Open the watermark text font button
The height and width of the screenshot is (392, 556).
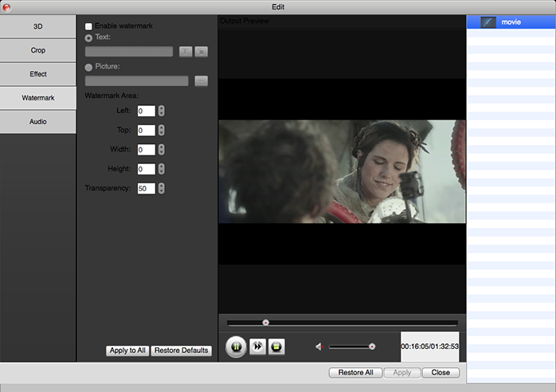point(186,52)
